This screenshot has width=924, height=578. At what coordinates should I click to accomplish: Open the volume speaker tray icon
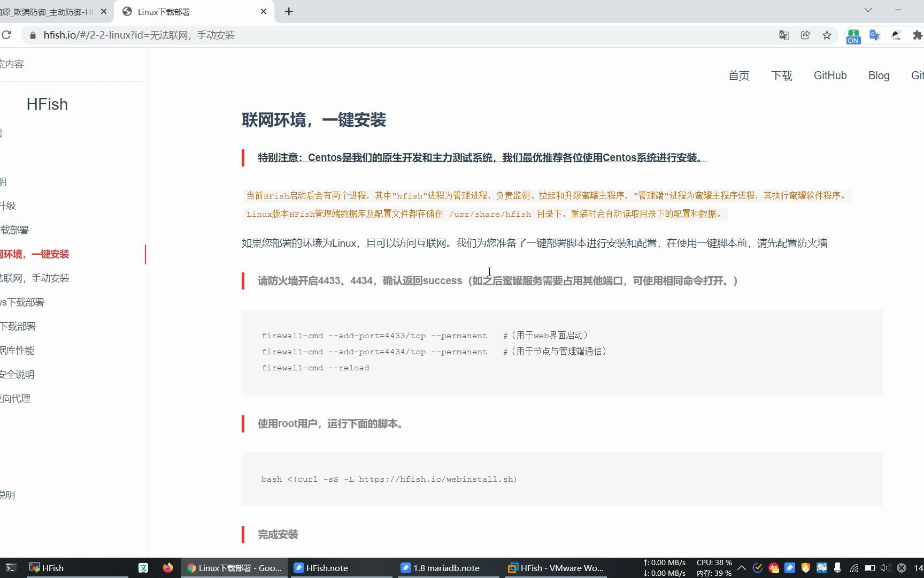[885, 568]
